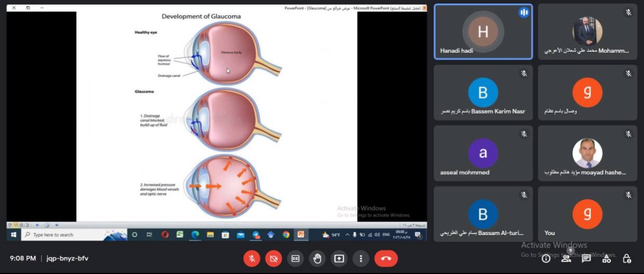Click the asseal mohmmed participant tile

[483, 153]
